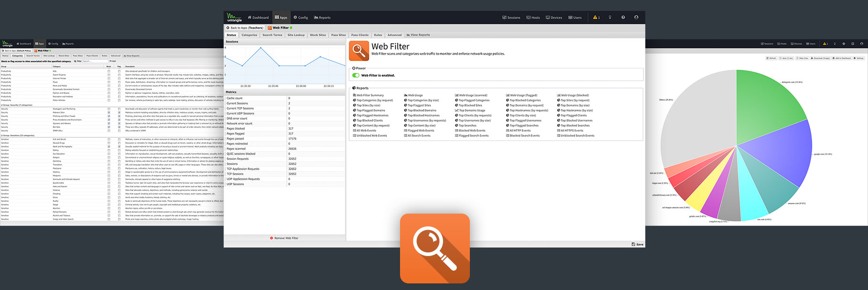
Task: Go to Dashboard in the front window
Action: click(258, 17)
